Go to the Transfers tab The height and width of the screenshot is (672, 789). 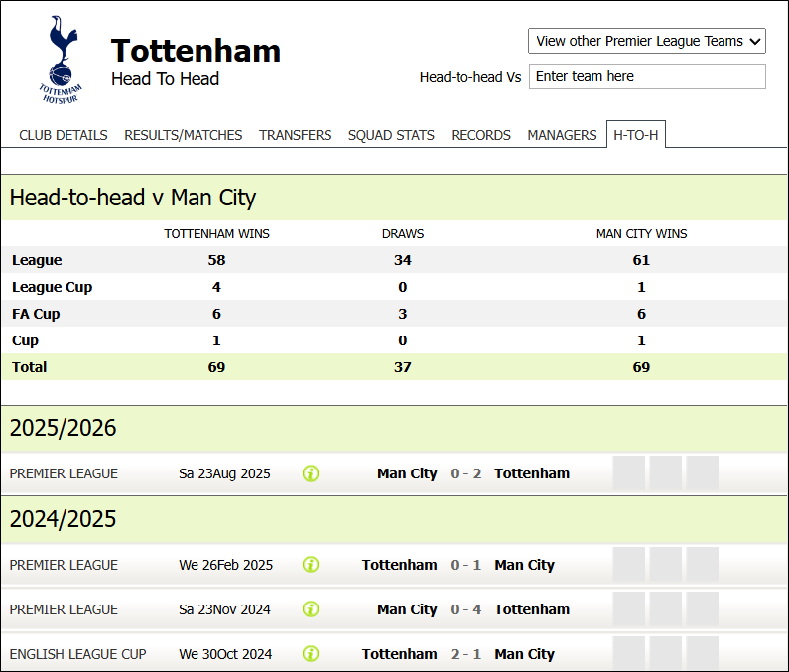[296, 135]
